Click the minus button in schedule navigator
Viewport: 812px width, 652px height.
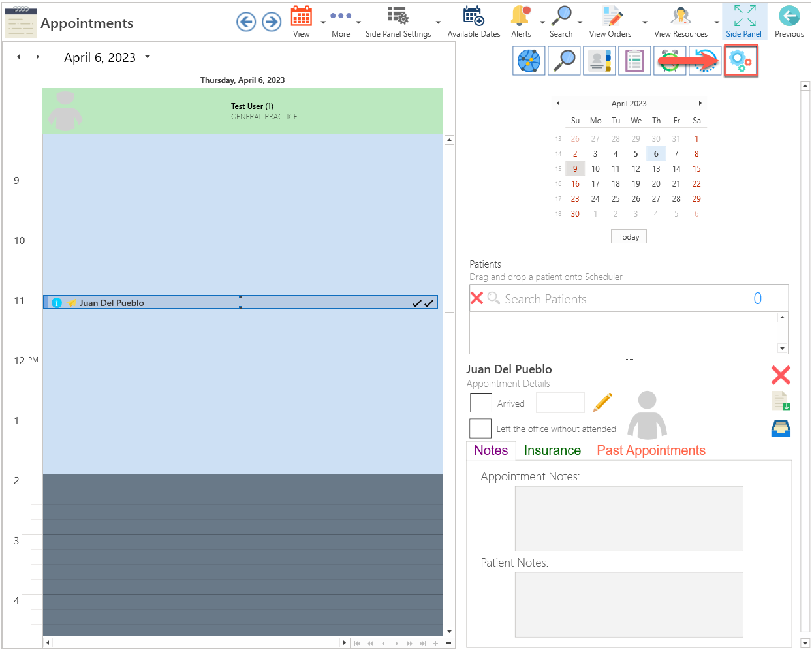[448, 643]
